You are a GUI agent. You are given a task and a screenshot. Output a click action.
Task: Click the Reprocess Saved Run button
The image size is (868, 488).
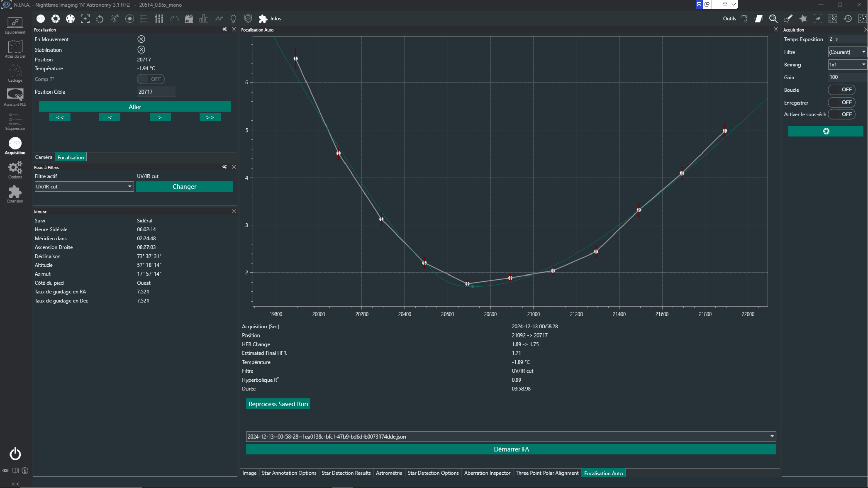(278, 404)
